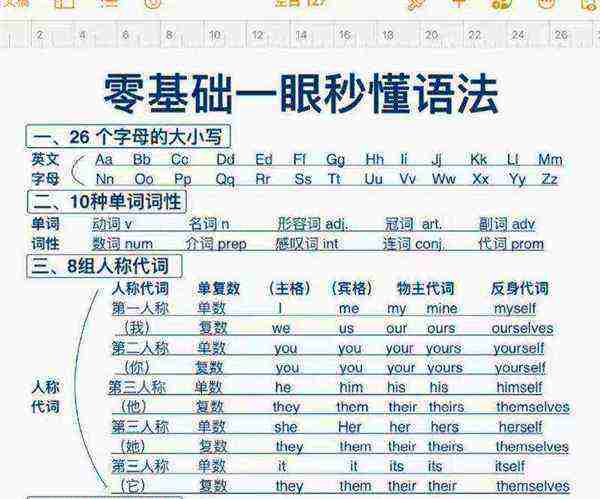The height and width of the screenshot is (499, 600).
Task: Click the word 动词 v
Action: (112, 224)
